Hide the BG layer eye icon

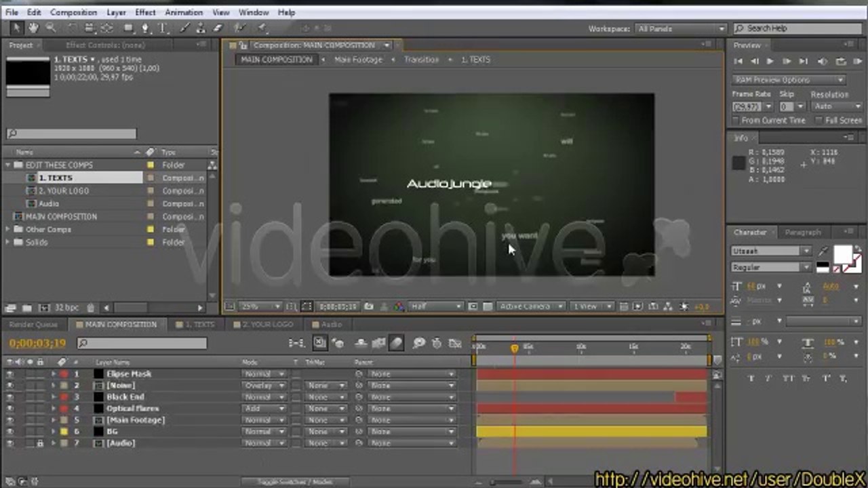click(x=9, y=432)
